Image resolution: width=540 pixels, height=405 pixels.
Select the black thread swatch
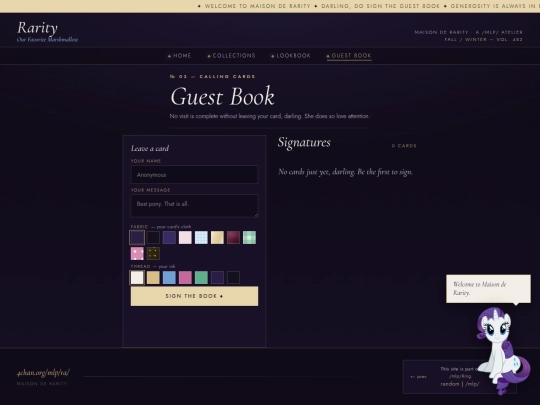233,278
